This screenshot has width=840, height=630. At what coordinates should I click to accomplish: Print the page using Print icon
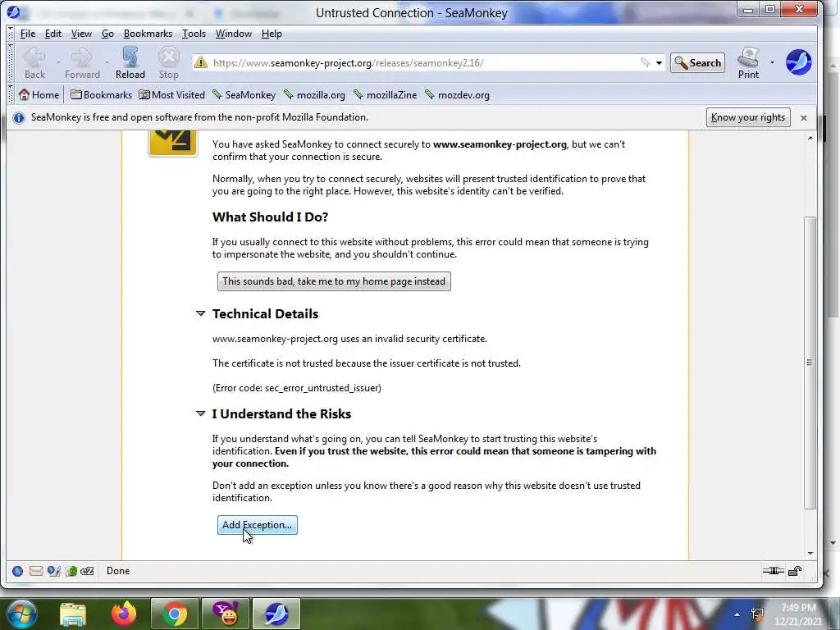tap(748, 63)
